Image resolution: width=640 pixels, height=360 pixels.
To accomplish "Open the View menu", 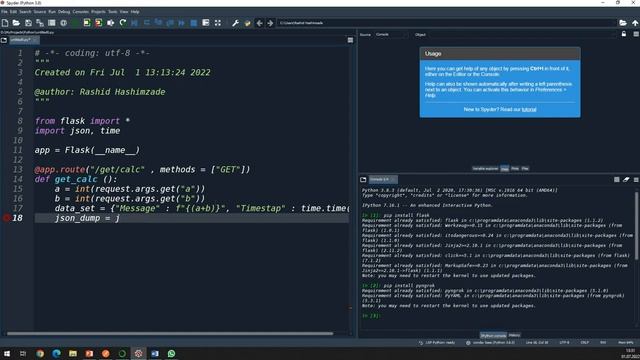I will click(x=124, y=12).
